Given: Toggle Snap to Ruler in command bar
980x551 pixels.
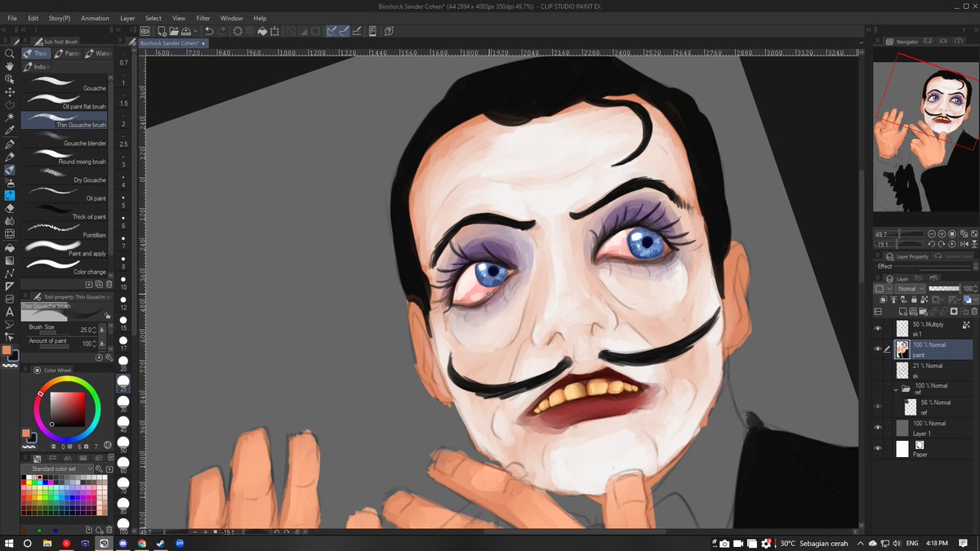Looking at the screenshot, I should point(332,31).
